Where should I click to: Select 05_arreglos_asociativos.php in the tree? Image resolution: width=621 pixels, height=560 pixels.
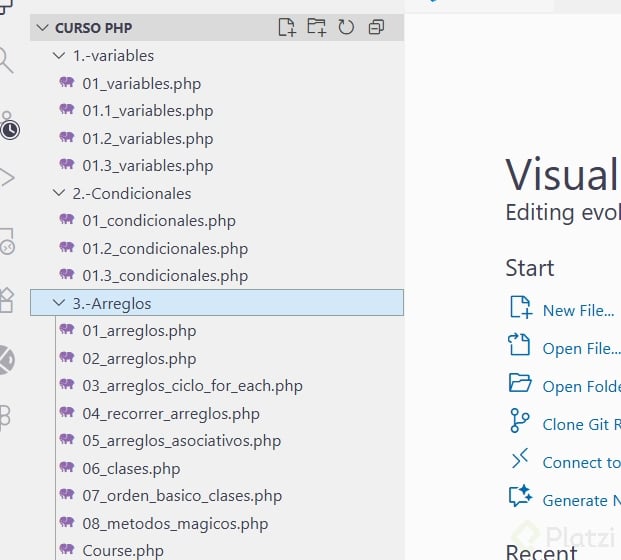(181, 441)
